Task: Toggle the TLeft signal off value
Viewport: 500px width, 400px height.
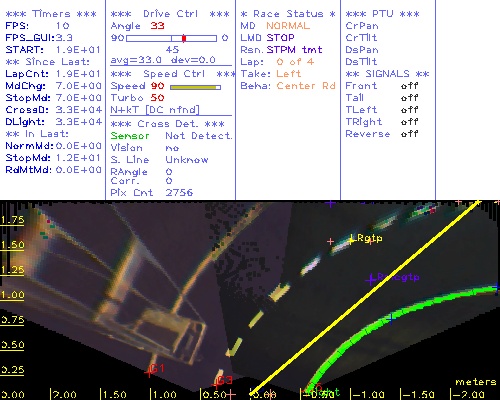Action: (x=409, y=110)
